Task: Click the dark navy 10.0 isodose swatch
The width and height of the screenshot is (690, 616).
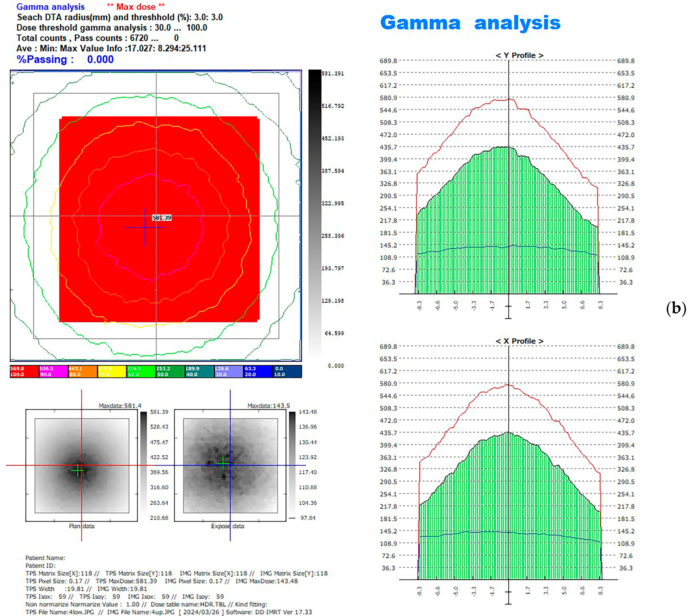Action: [287, 371]
